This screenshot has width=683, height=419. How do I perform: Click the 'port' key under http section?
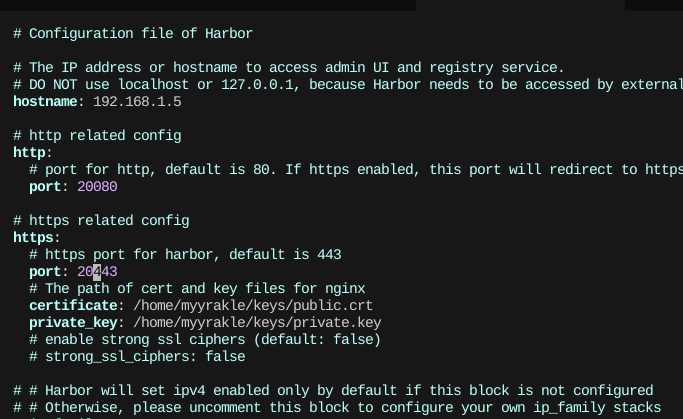click(x=45, y=187)
